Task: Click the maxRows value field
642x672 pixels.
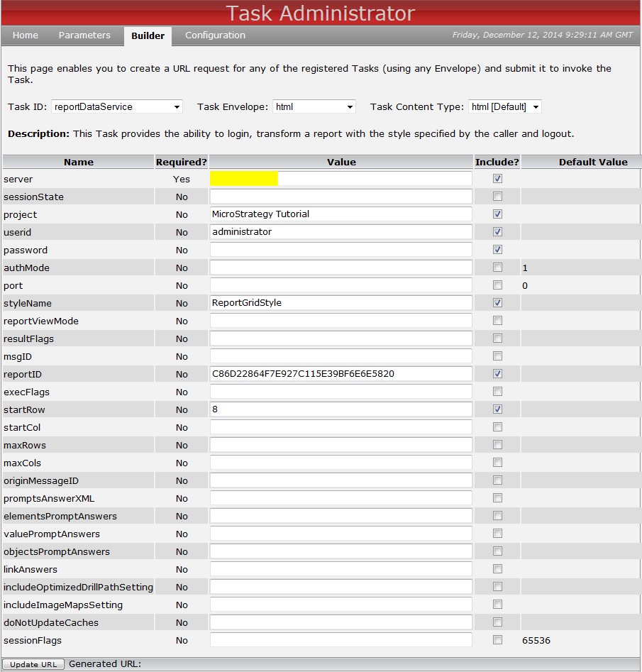Action: [x=341, y=445]
